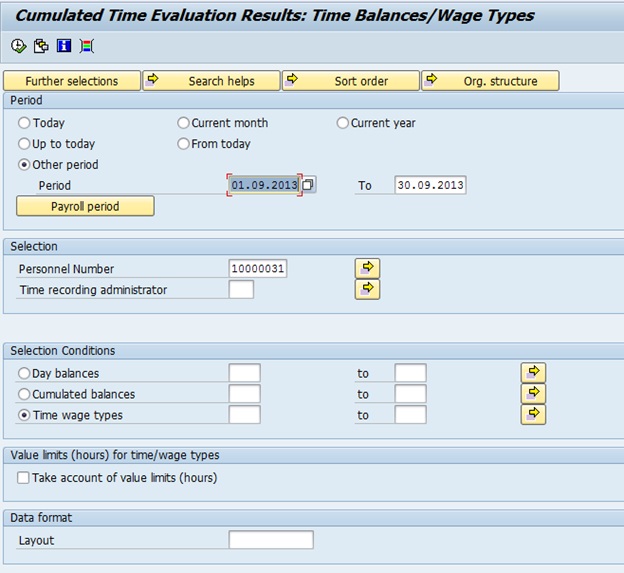Enable Take account of value limits checkbox

pyautogui.click(x=24, y=478)
